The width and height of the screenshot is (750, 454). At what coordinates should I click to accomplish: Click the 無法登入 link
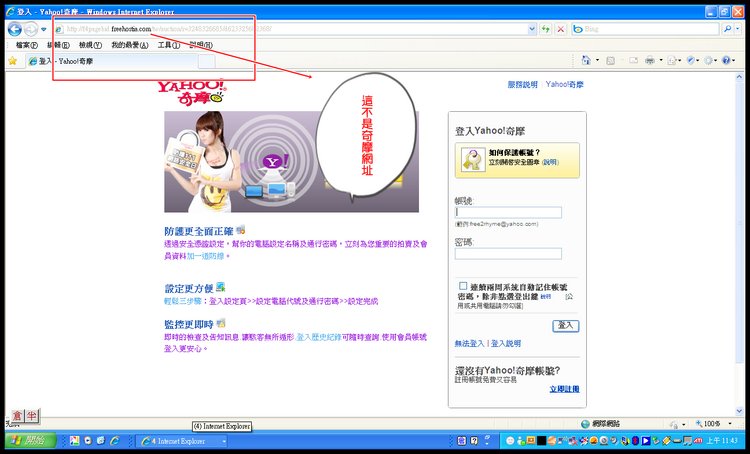[x=469, y=343]
